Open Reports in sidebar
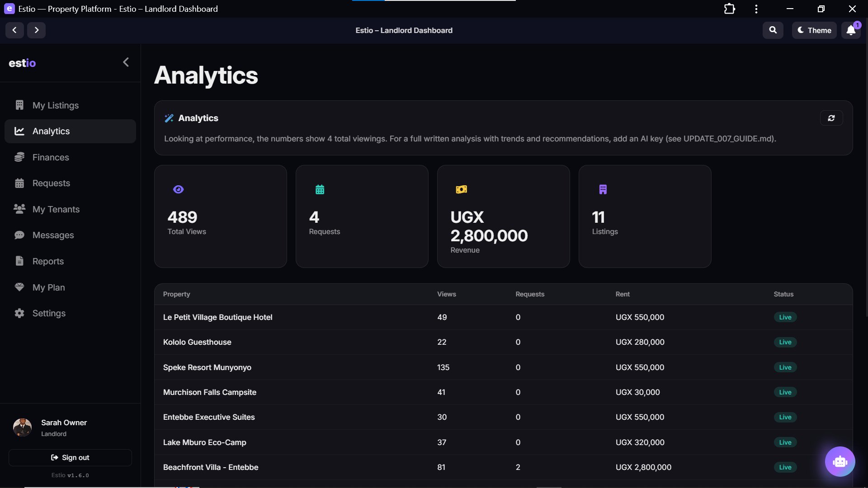 point(70,261)
